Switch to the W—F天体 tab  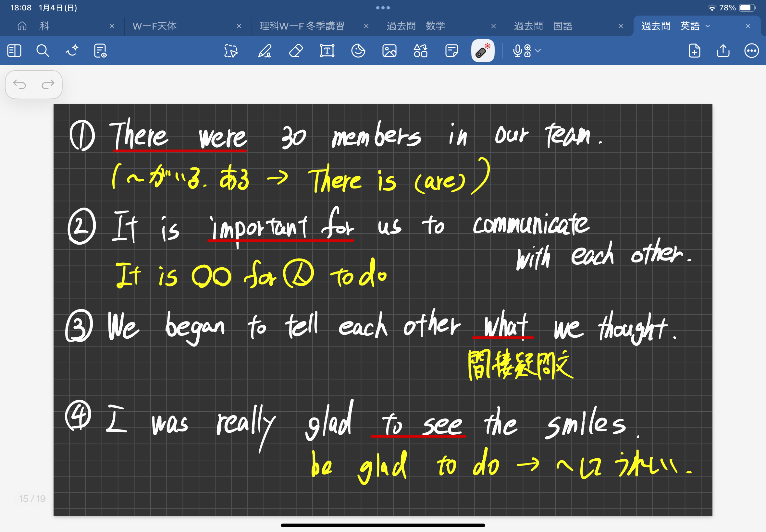click(155, 26)
